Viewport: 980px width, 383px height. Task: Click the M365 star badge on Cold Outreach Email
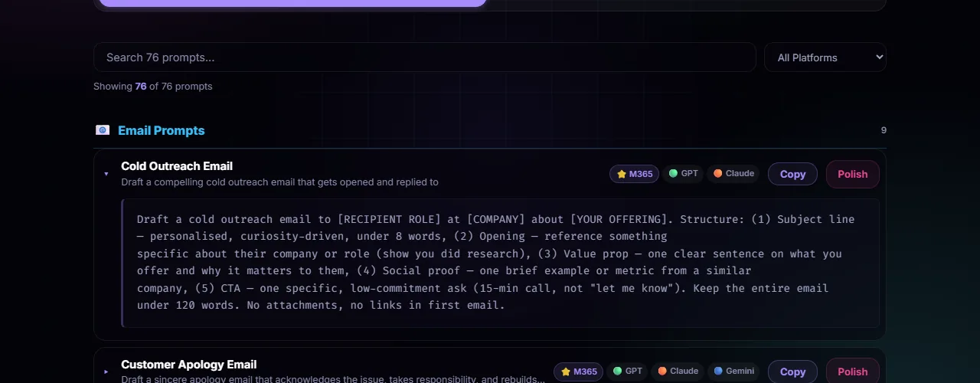click(x=634, y=174)
